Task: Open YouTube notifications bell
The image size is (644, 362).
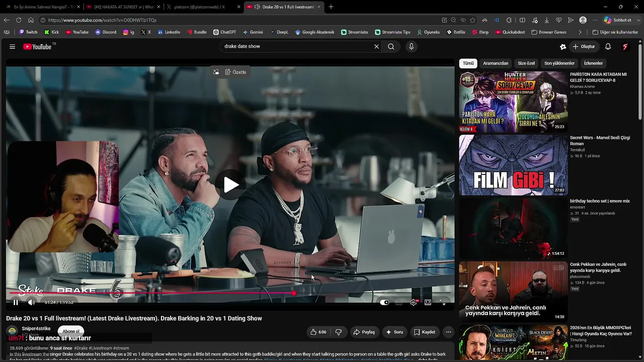Action: click(608, 47)
